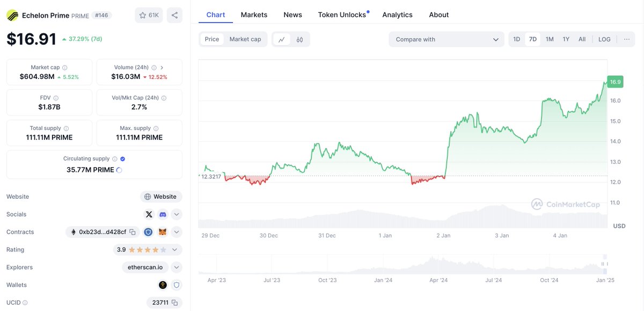Expand the etherscan.io Explorers chevron
This screenshot has width=644, height=311.
tap(177, 267)
